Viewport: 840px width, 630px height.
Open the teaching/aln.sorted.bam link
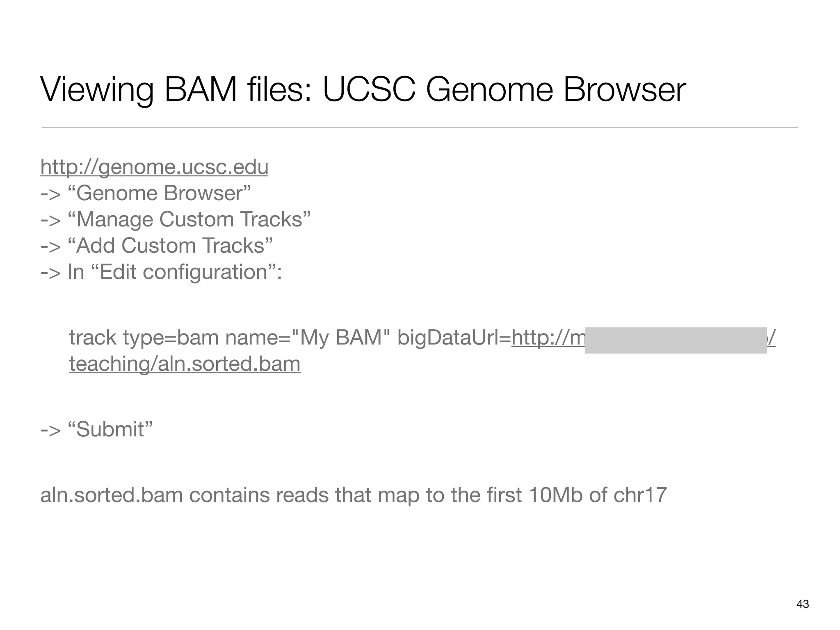coord(185,364)
